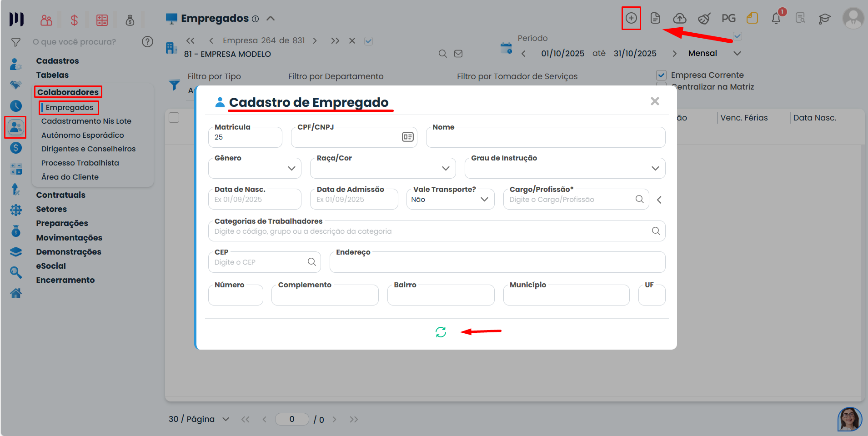Toggle the checkbox next to company navigation
The width and height of the screenshot is (868, 436).
[x=368, y=41]
